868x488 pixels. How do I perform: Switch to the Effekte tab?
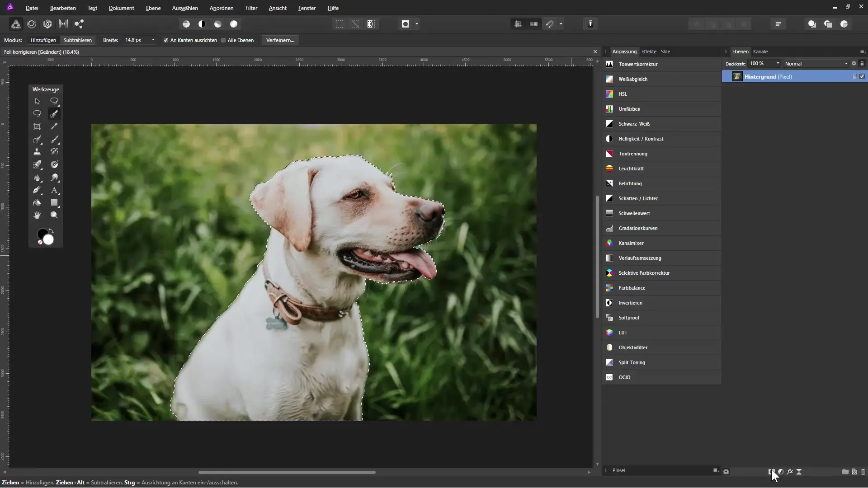click(649, 52)
